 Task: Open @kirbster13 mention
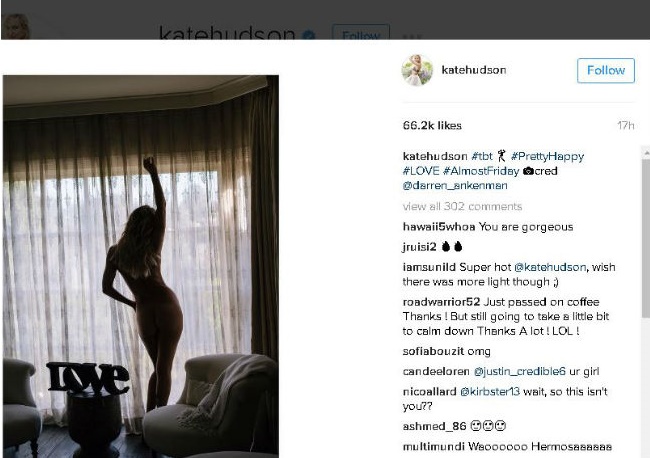pyautogui.click(x=490, y=391)
